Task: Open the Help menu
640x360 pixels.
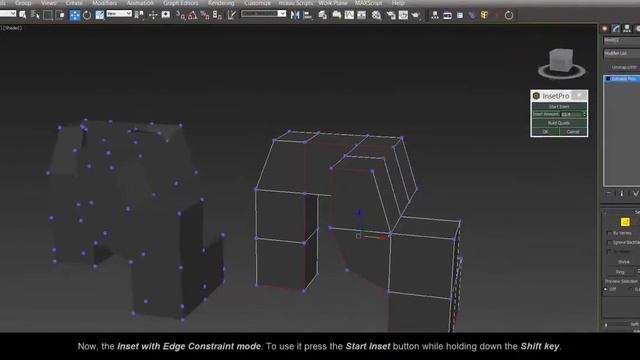Action: pos(398,3)
